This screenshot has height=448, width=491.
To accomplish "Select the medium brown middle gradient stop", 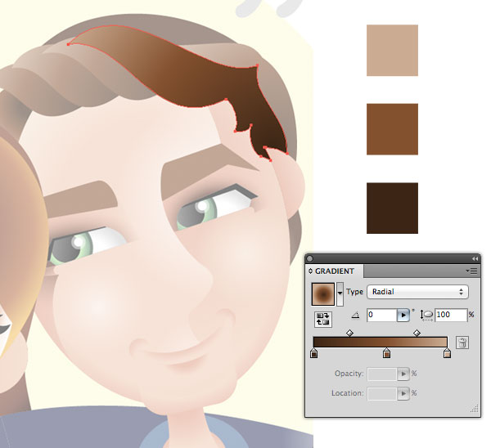I will point(387,353).
